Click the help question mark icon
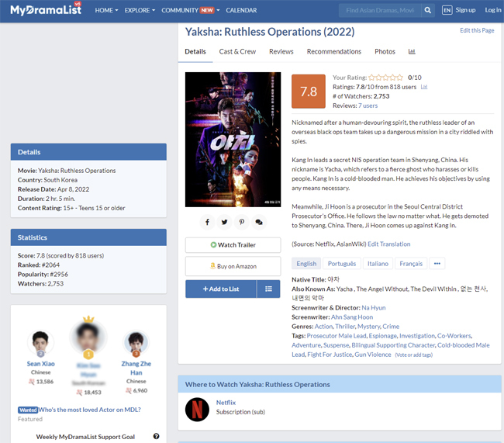The image size is (504, 443). (x=156, y=436)
